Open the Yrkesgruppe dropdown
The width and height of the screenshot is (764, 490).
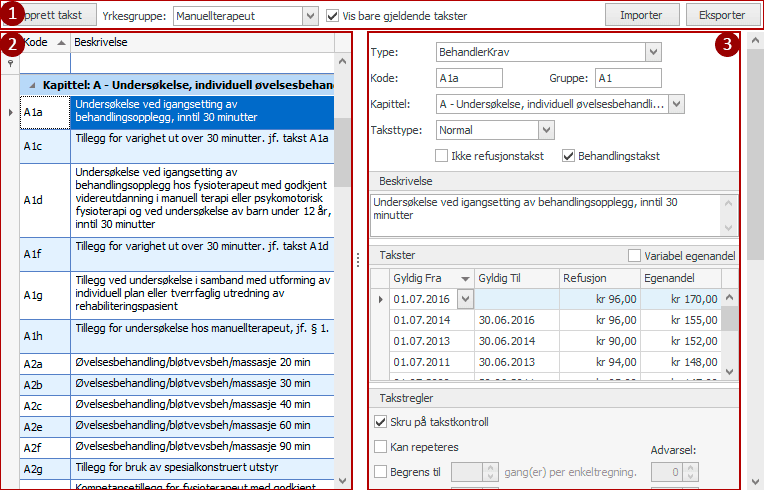[310, 16]
